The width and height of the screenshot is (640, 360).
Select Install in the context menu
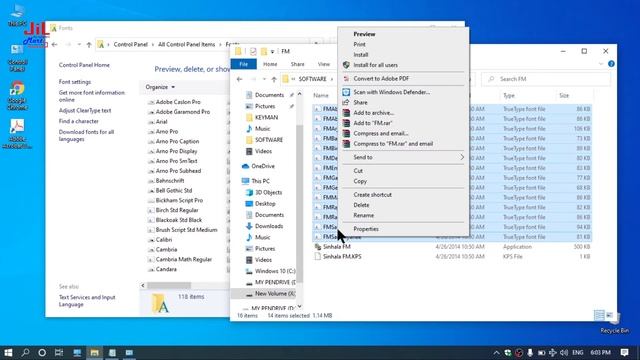click(361, 54)
